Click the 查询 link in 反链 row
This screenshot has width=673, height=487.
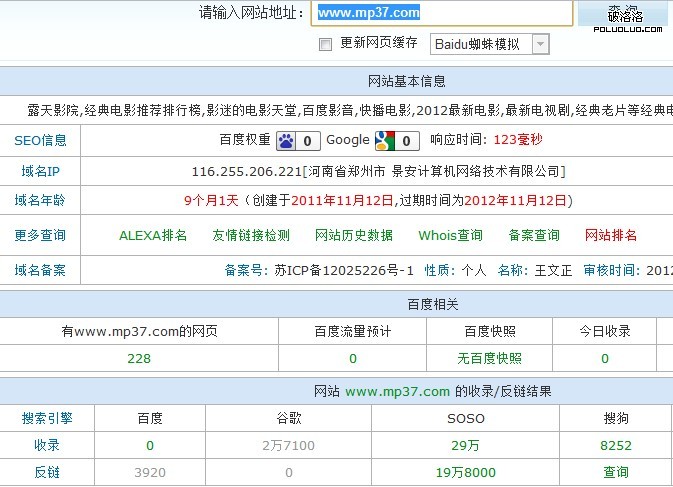615,472
